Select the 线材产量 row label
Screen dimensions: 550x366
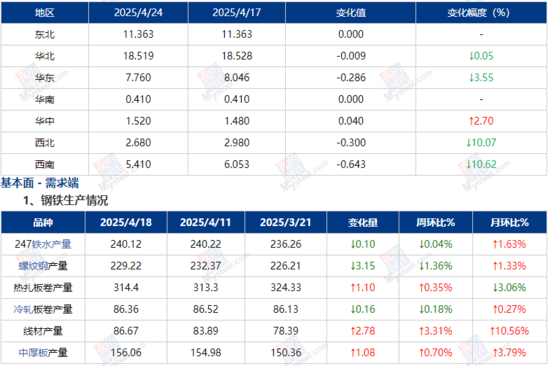click(x=43, y=331)
